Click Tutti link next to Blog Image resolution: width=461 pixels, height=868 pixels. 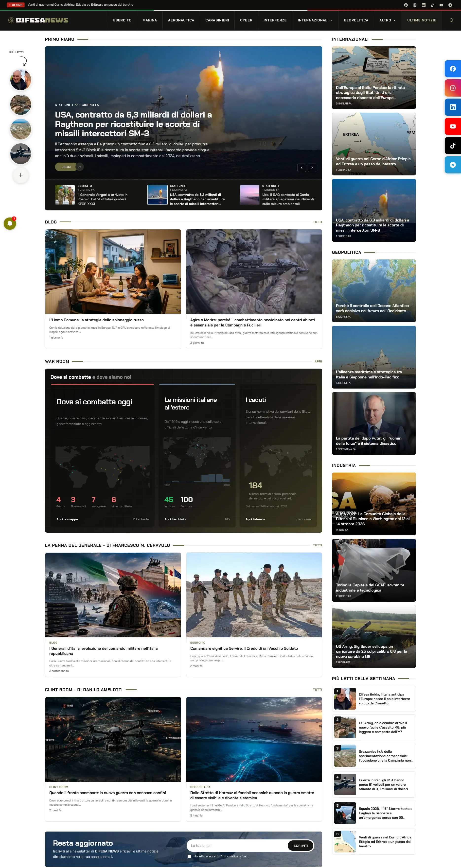click(317, 222)
